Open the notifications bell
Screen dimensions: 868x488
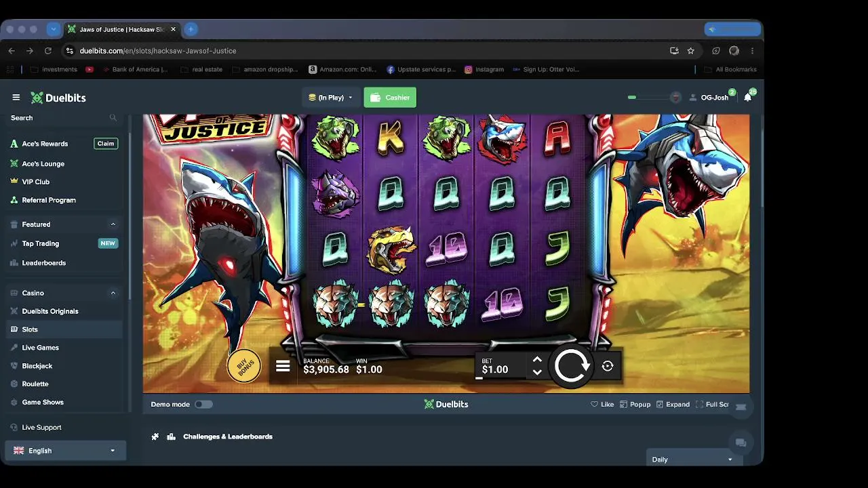(748, 98)
